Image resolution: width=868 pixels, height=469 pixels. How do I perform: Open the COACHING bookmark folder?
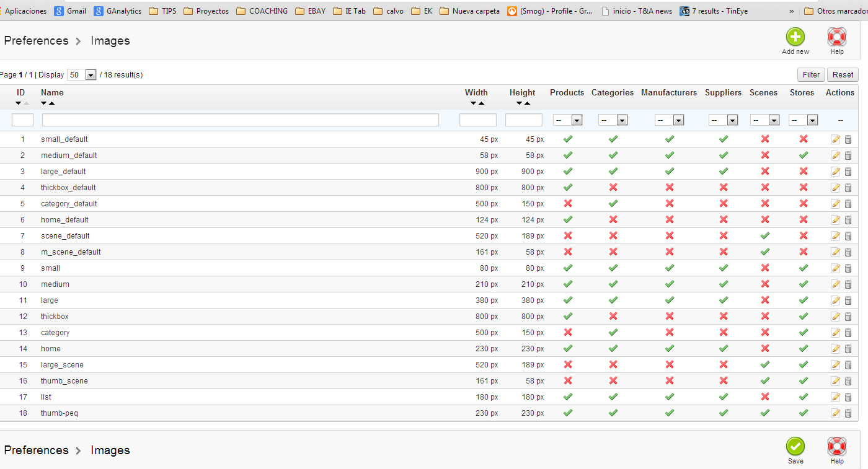click(262, 11)
